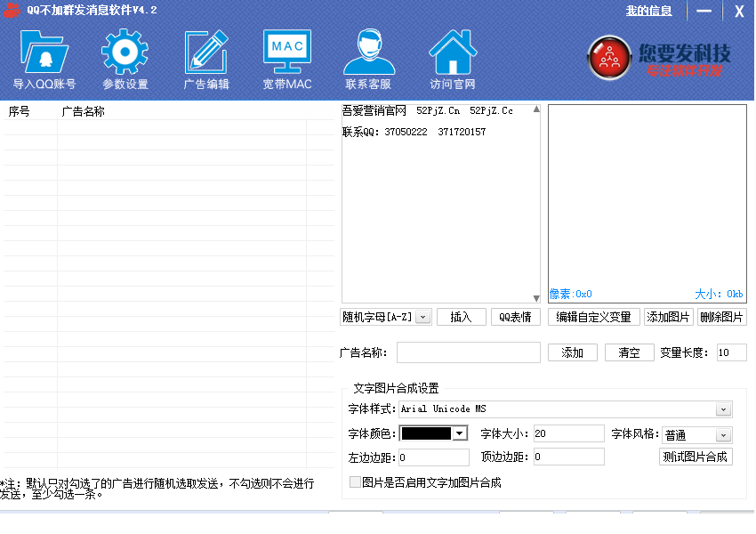Click the 清空 button
Screen dimensions: 756x534
629,352
